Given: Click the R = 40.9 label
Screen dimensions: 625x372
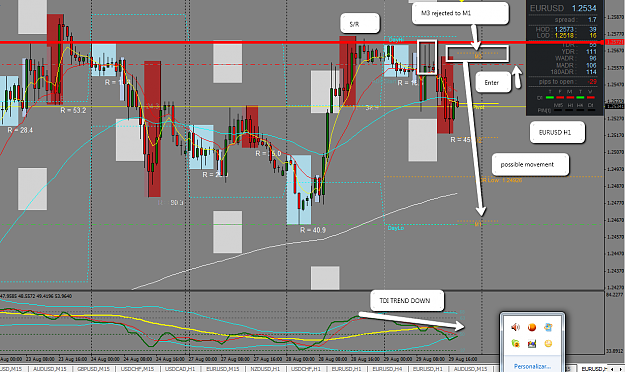Looking at the screenshot, I should coord(313,230).
